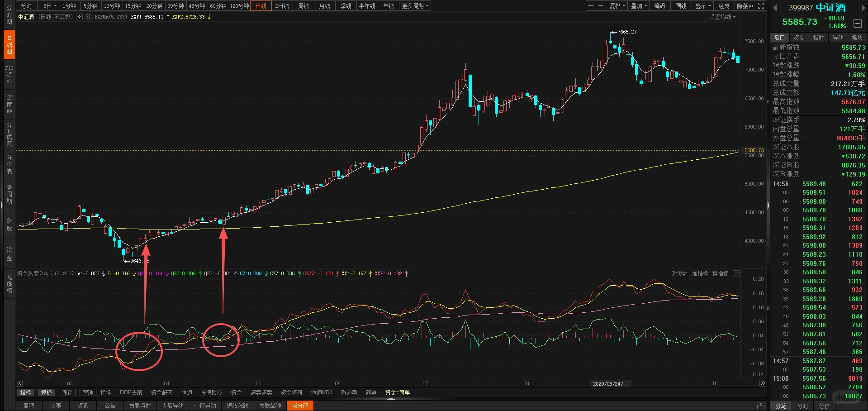The height and width of the screenshot is (411, 868).
Task: Toggle fullscreen chart view icon
Action: 761,6
